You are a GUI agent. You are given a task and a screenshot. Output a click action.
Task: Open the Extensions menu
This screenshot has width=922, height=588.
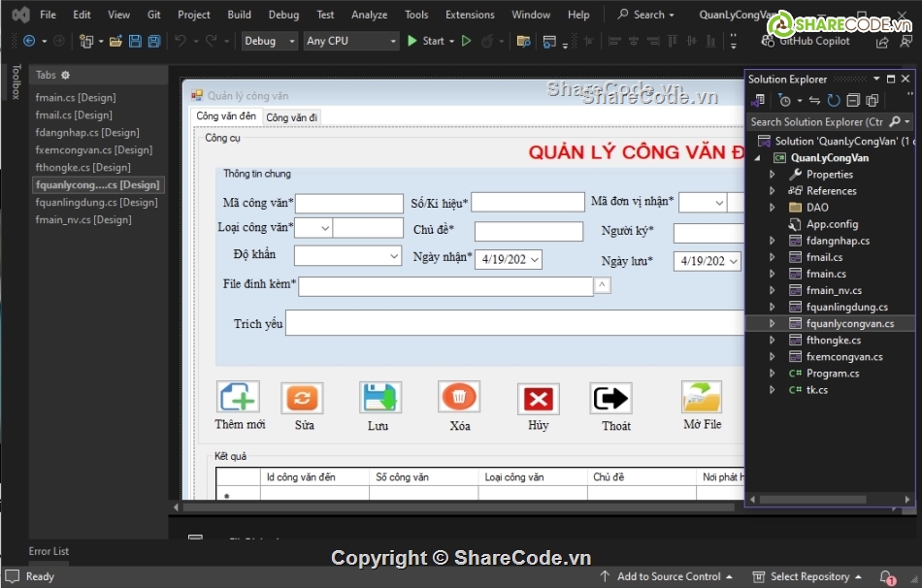(470, 15)
